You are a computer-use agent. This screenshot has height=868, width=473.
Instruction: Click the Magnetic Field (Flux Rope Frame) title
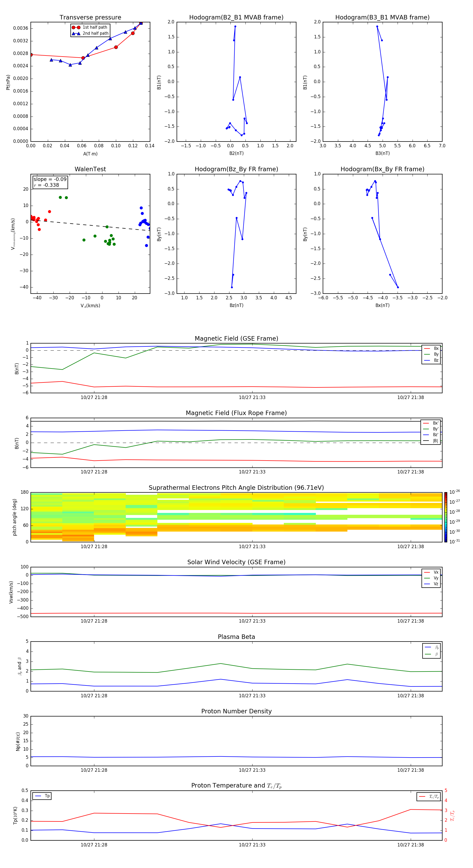(236, 413)
